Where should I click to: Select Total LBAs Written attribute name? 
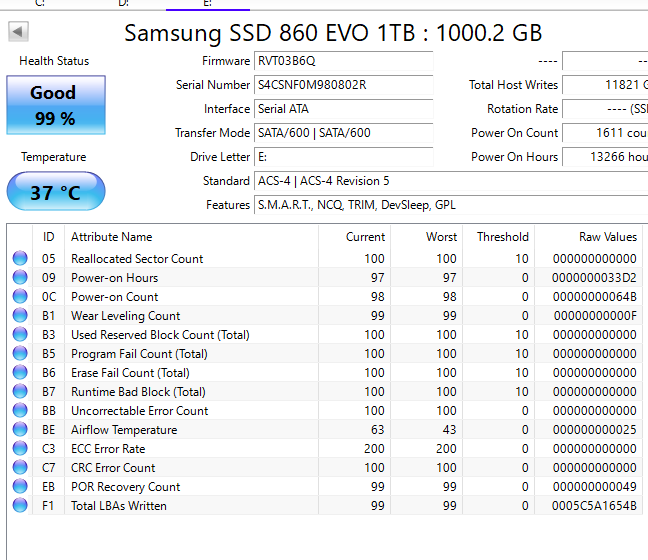pos(119,506)
